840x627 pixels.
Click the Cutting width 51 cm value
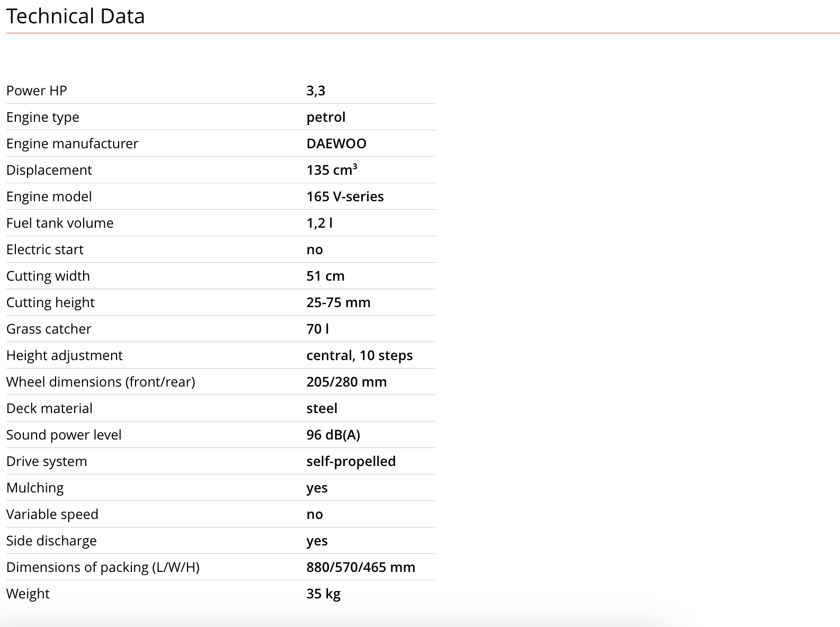(325, 276)
